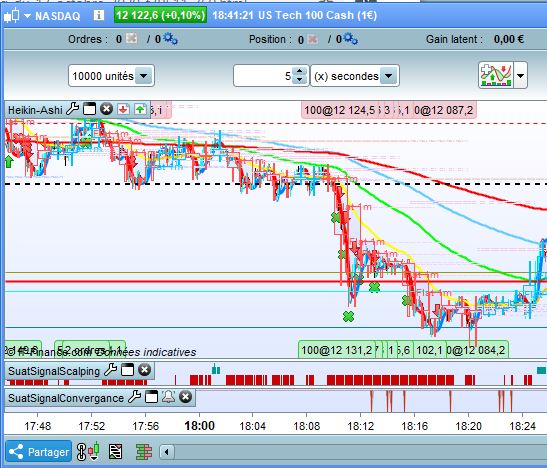Click the 18:12 time axis label
Viewport: 547px width, 468px height.
360,426
